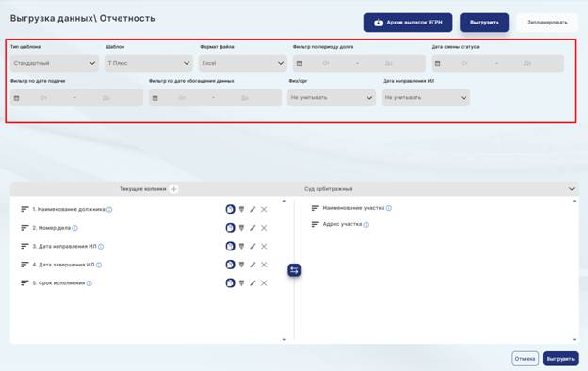The width and height of the screenshot is (588, 371).
Task: Click the Архив выписок ЕГРН button
Action: pyautogui.click(x=408, y=23)
